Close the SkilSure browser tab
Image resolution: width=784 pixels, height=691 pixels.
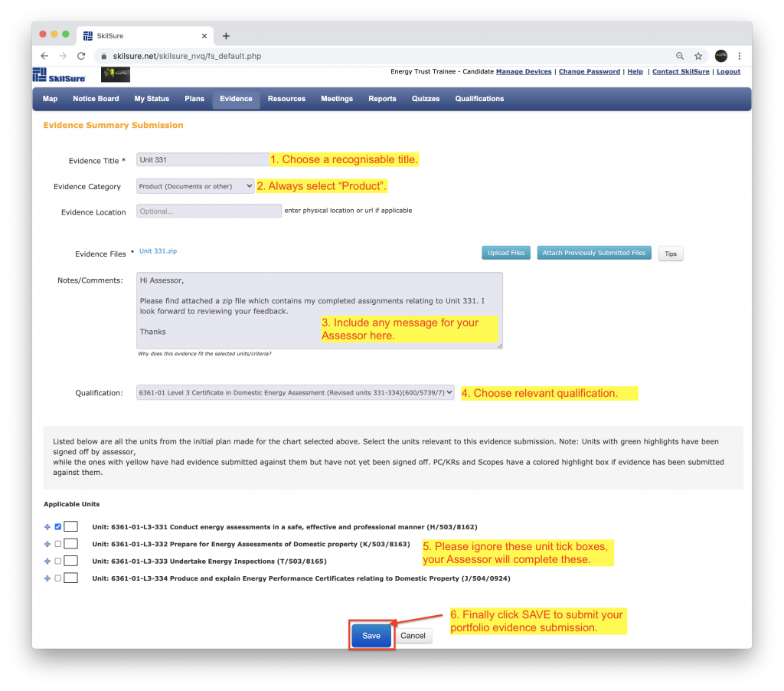pos(204,36)
